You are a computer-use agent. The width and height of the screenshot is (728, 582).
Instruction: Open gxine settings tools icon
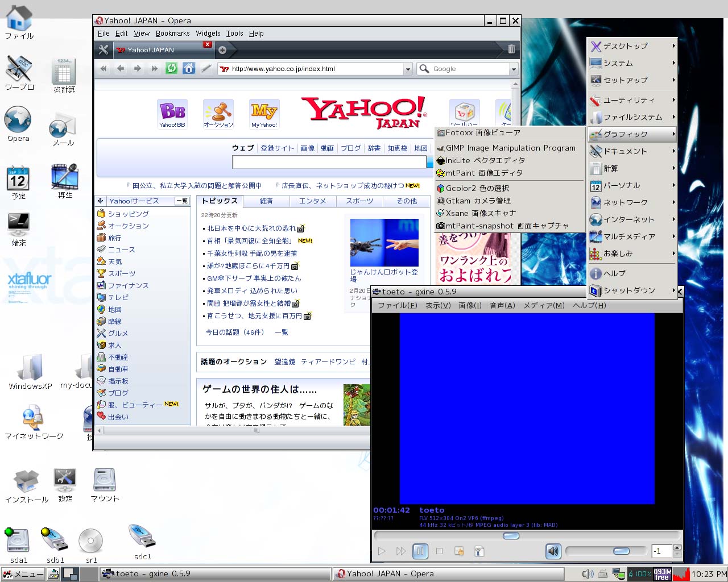click(x=479, y=551)
